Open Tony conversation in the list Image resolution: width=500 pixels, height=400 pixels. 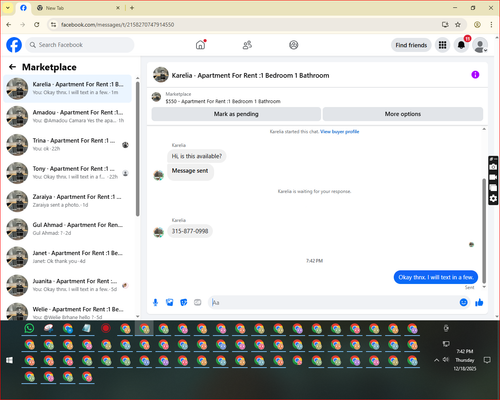(68, 173)
